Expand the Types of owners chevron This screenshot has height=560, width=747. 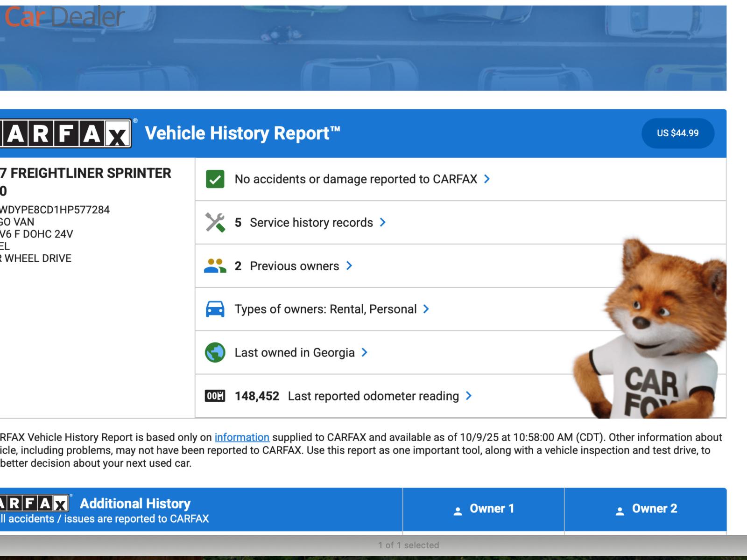click(426, 309)
